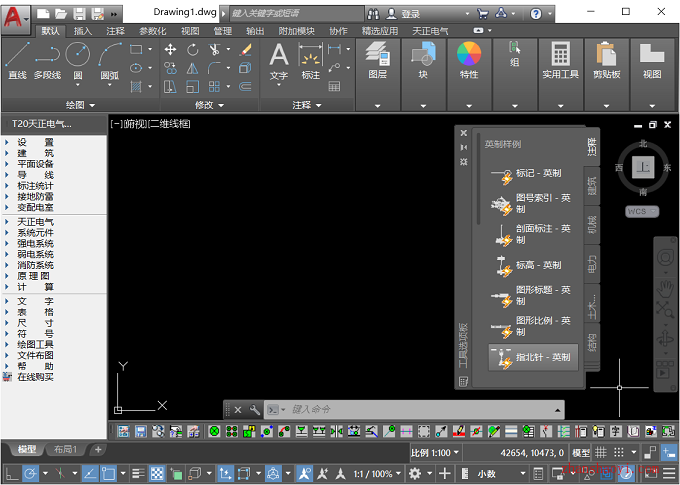Screen dimensions: 680x485
Task: Switch to the 布局1 layout tab
Action: pyautogui.click(x=65, y=449)
